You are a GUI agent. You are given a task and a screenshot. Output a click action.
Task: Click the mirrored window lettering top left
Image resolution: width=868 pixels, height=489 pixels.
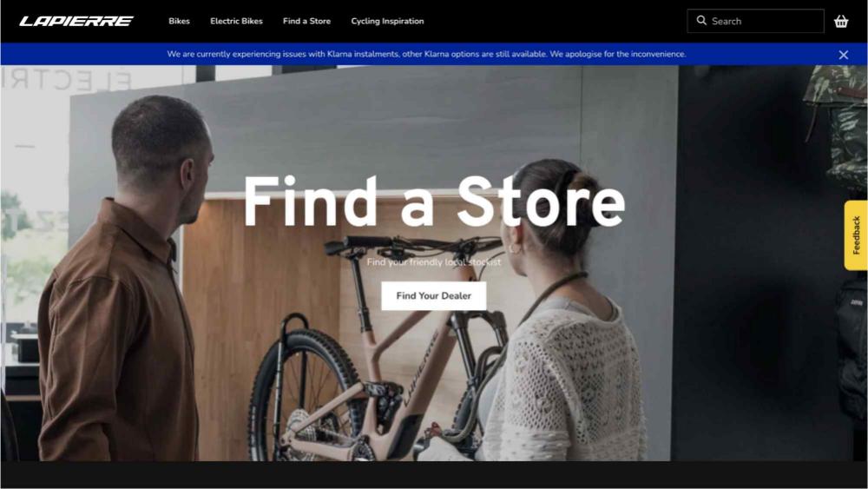pos(67,80)
